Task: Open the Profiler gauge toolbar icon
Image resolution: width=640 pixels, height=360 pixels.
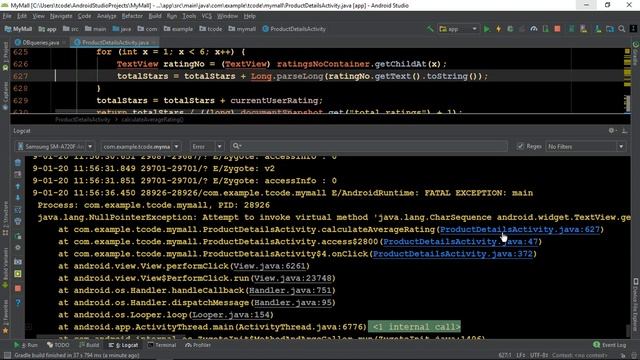Action: pos(533,29)
